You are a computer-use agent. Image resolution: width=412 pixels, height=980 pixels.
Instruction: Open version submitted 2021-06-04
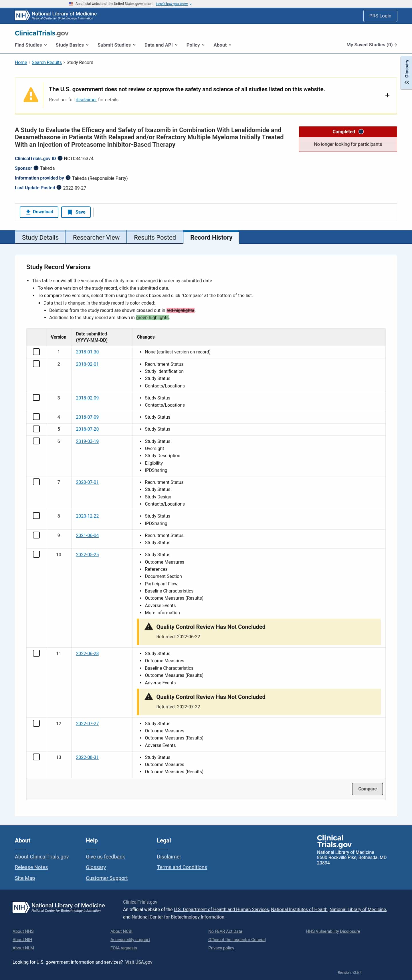(87, 535)
